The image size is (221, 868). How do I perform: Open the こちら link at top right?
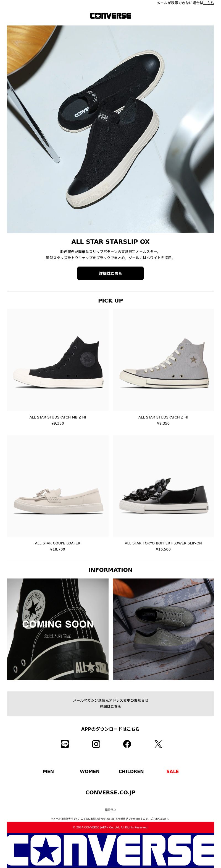click(209, 3)
